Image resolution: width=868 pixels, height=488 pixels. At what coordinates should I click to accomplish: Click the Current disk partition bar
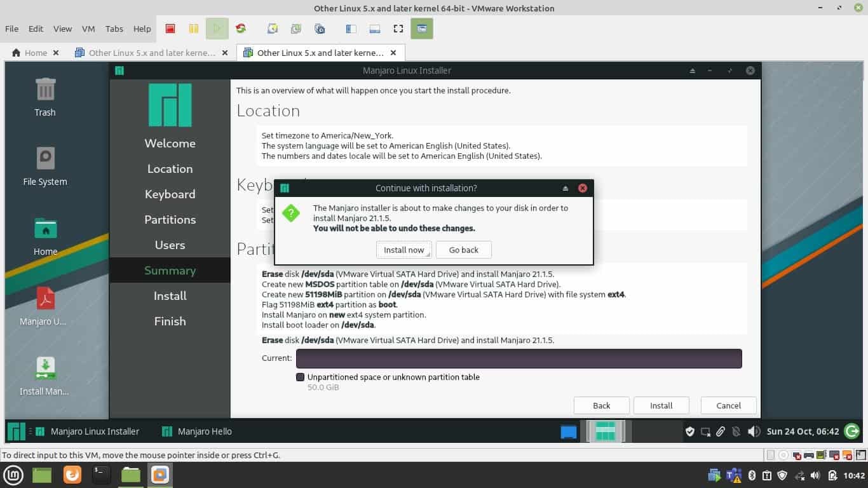519,358
